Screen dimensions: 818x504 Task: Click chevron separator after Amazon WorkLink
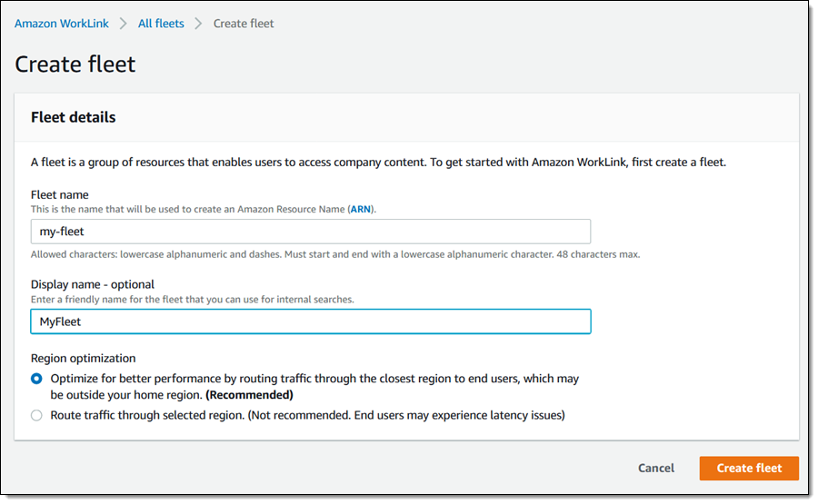tap(124, 24)
